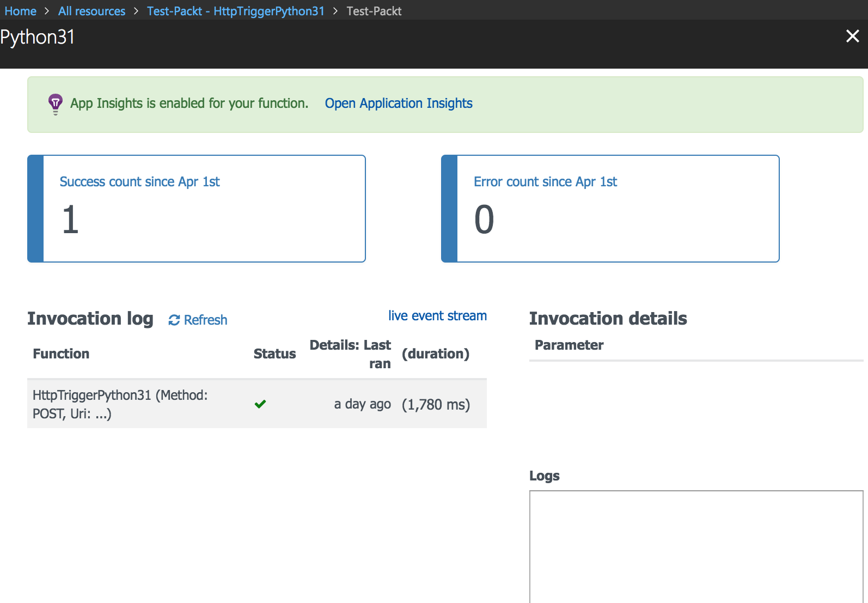Select the current Test-Packt breadcrumb item

click(x=374, y=11)
